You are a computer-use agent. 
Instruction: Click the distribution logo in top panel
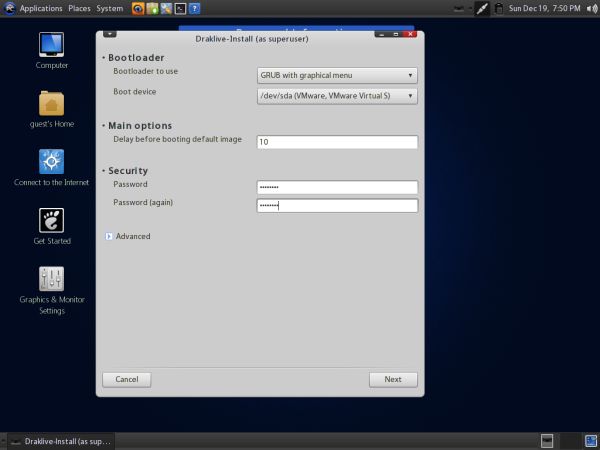pos(10,8)
